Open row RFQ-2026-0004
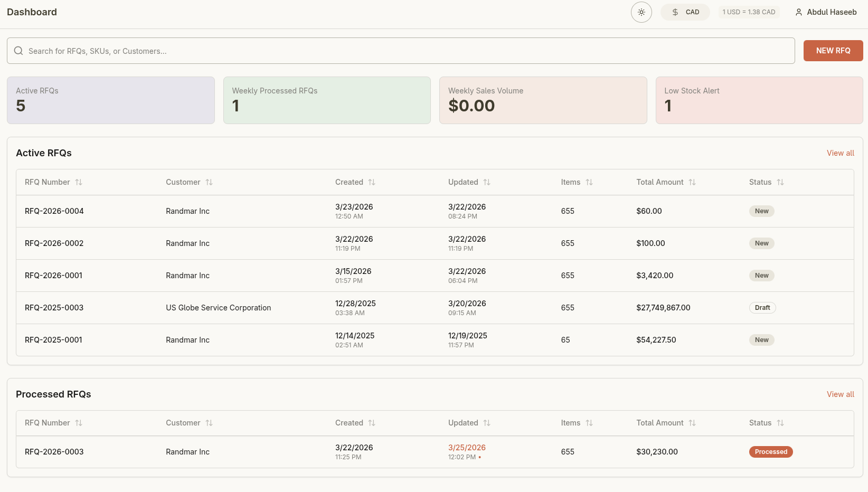The image size is (868, 492). (x=435, y=211)
